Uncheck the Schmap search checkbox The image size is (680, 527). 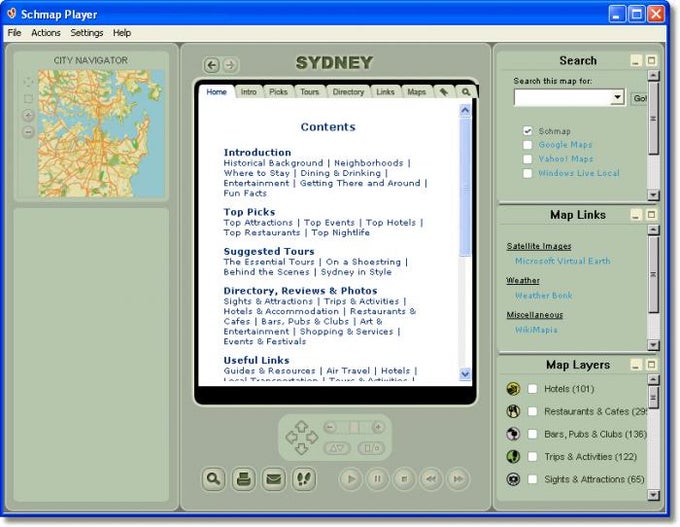tap(527, 131)
